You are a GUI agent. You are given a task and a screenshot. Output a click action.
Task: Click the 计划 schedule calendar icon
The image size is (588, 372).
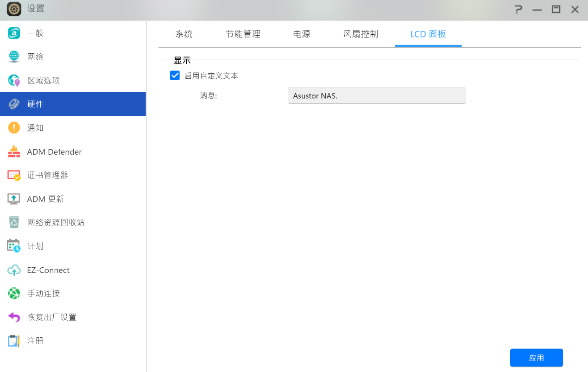coord(14,246)
